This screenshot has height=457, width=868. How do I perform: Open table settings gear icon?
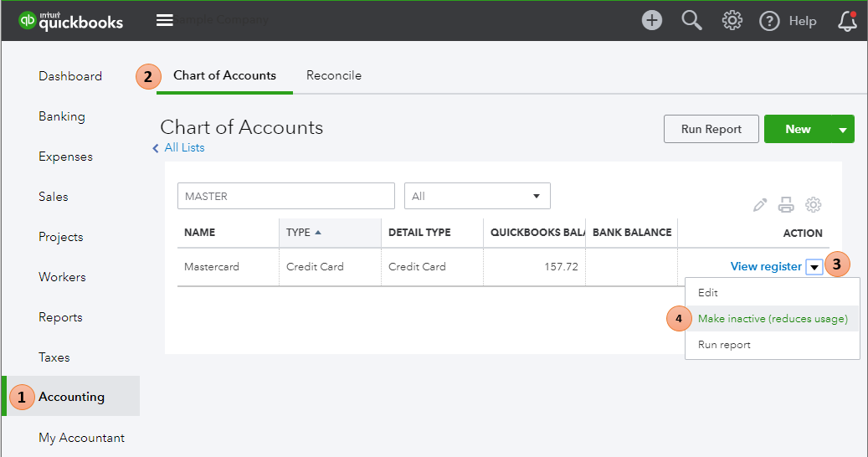click(x=813, y=205)
